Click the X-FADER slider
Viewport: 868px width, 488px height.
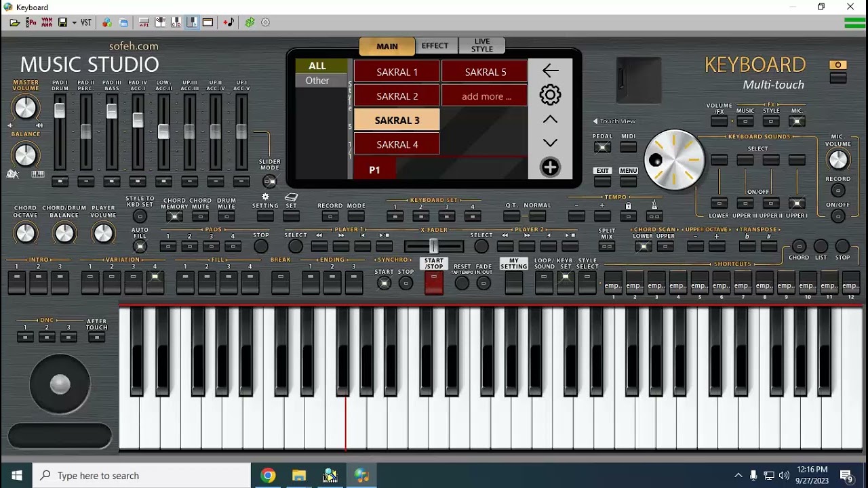[x=434, y=246]
